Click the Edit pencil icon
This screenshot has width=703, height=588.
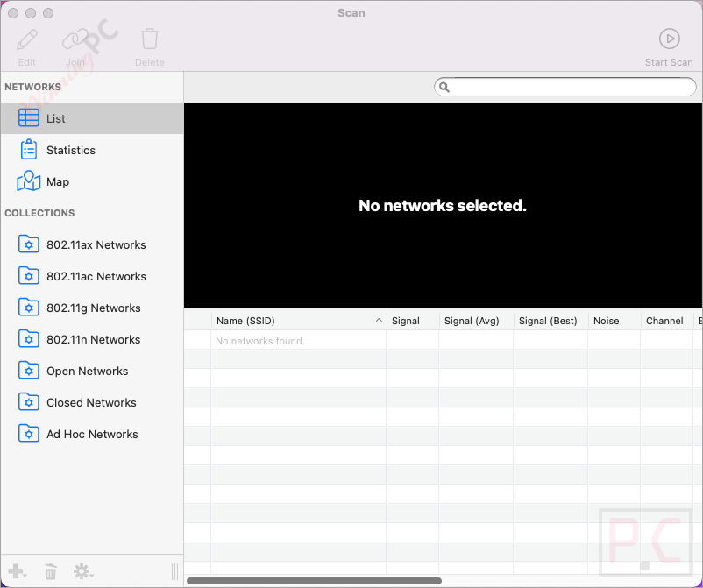[27, 39]
